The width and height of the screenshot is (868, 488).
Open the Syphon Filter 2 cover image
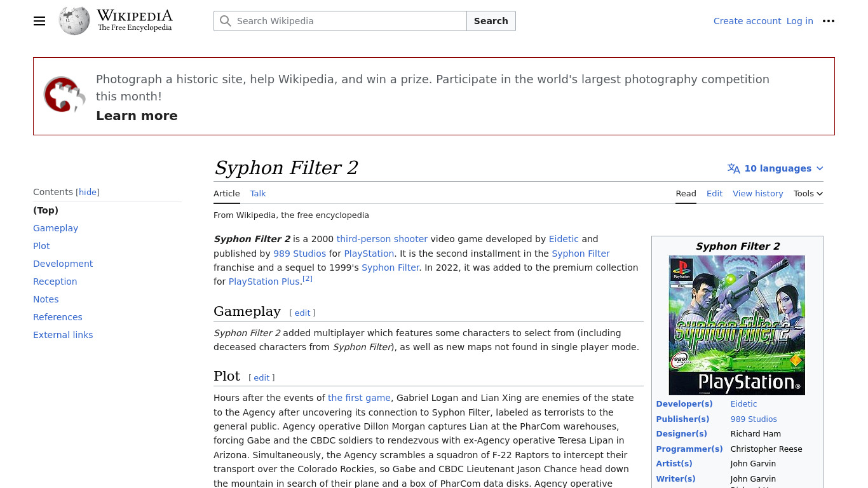pos(737,325)
